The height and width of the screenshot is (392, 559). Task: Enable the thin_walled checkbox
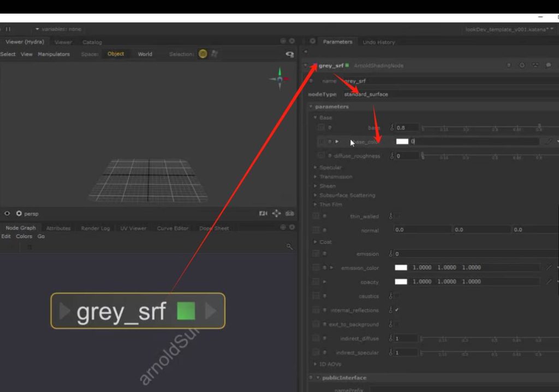(397, 216)
